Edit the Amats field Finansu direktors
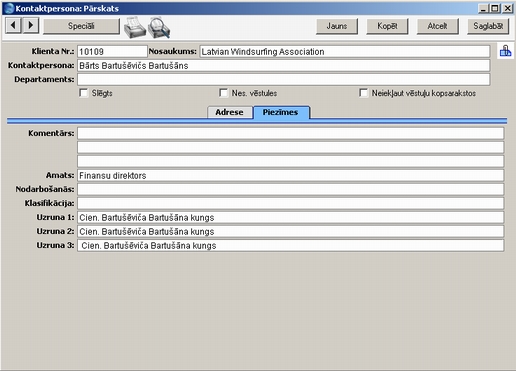This screenshot has width=516, height=371. (291, 175)
